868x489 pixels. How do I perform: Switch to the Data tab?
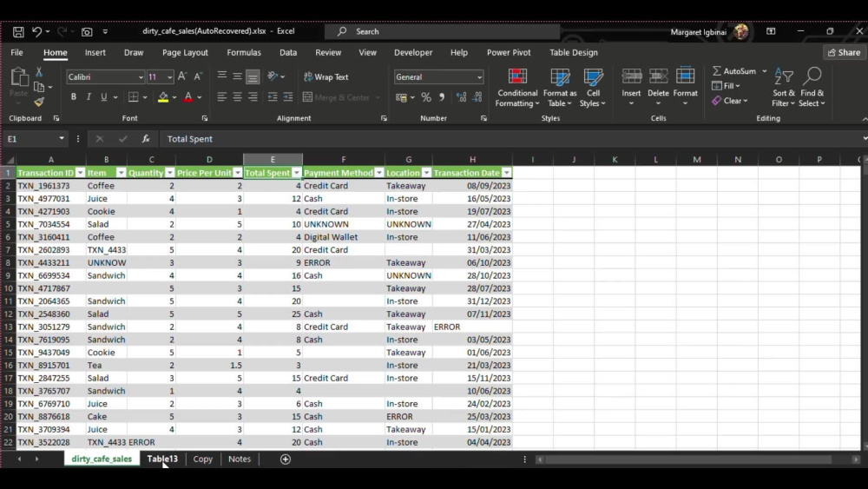(x=288, y=53)
